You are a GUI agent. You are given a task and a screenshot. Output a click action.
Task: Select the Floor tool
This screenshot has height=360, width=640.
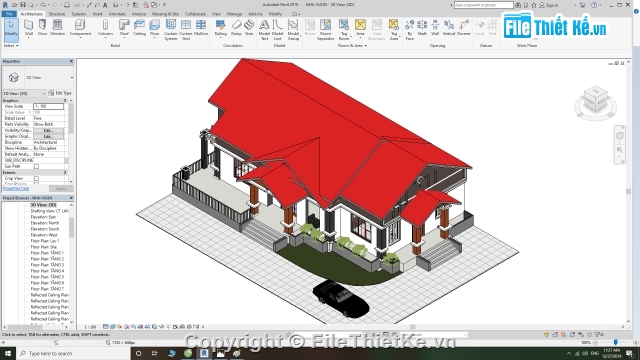coord(154,28)
